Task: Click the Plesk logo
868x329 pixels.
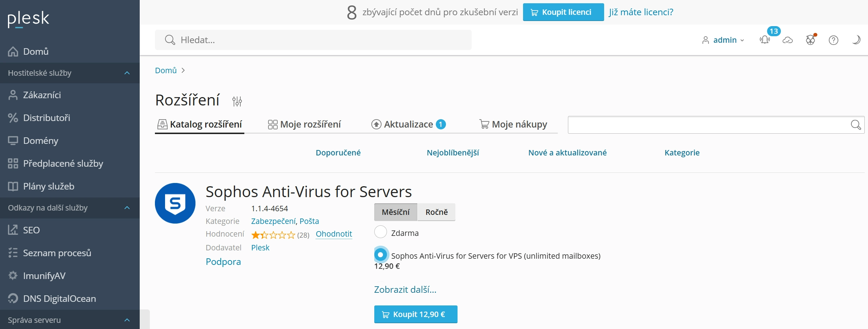Action: [28, 19]
